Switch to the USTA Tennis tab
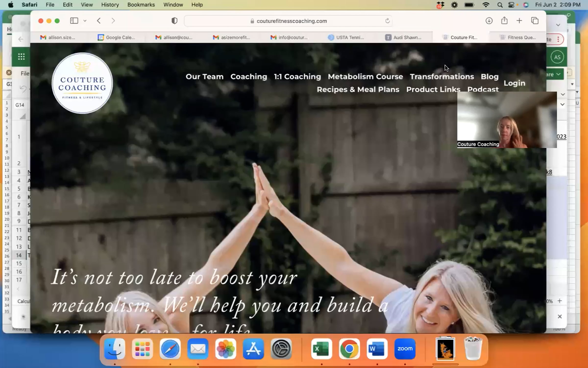The height and width of the screenshot is (368, 588). [346, 37]
